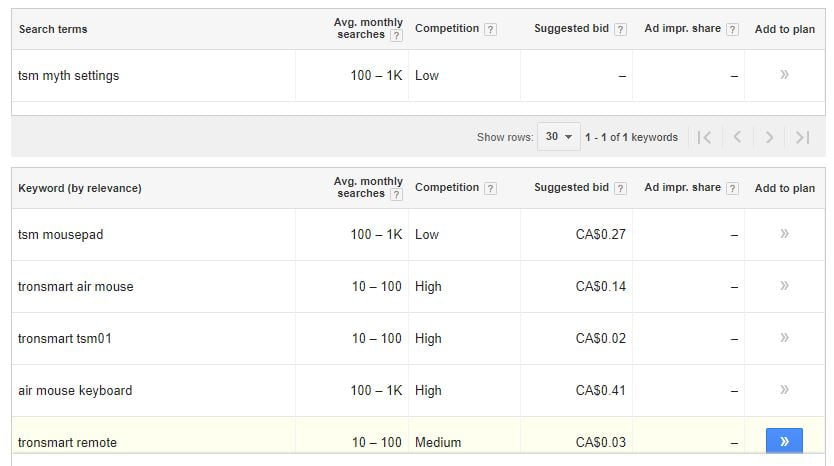Image resolution: width=834 pixels, height=466 pixels.
Task: Add 'tsm myth settings' to plan
Action: pos(784,74)
